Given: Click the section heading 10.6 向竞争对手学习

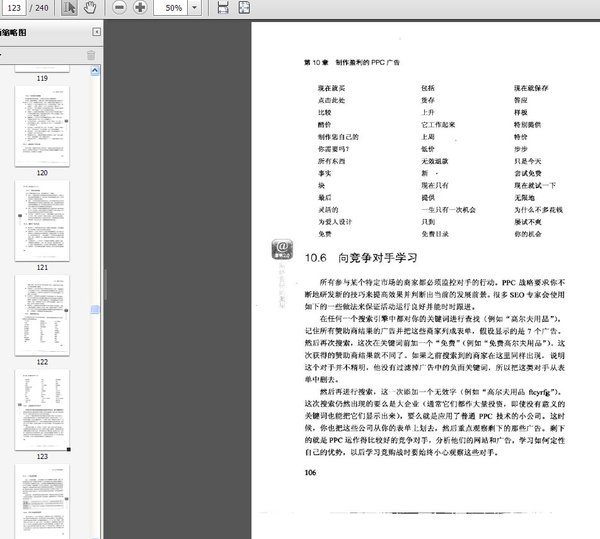Looking at the screenshot, I should point(360,258).
